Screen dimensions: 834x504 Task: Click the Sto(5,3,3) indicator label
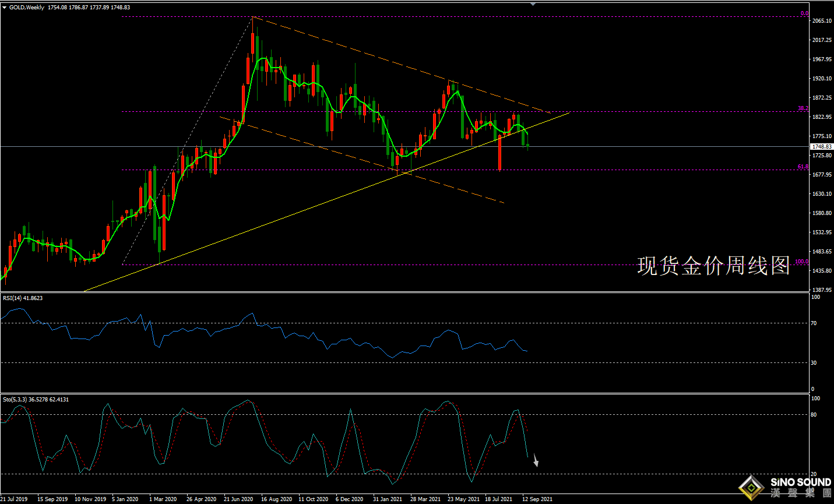(36, 400)
